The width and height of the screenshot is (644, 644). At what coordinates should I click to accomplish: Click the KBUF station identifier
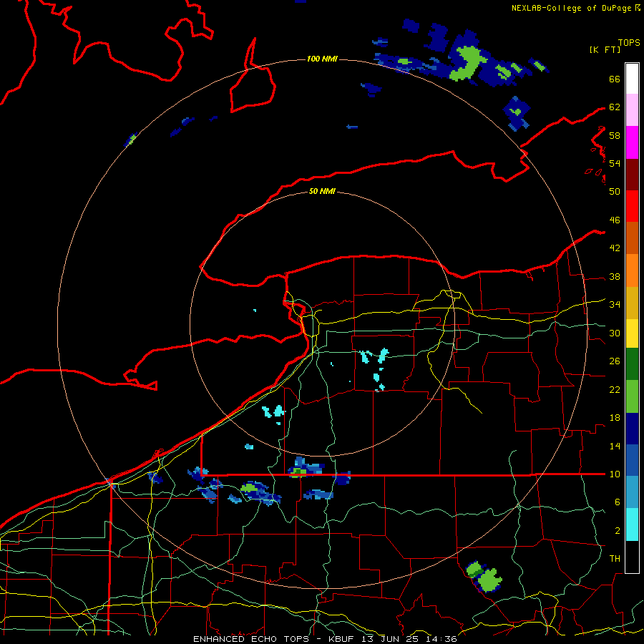[x=343, y=639]
